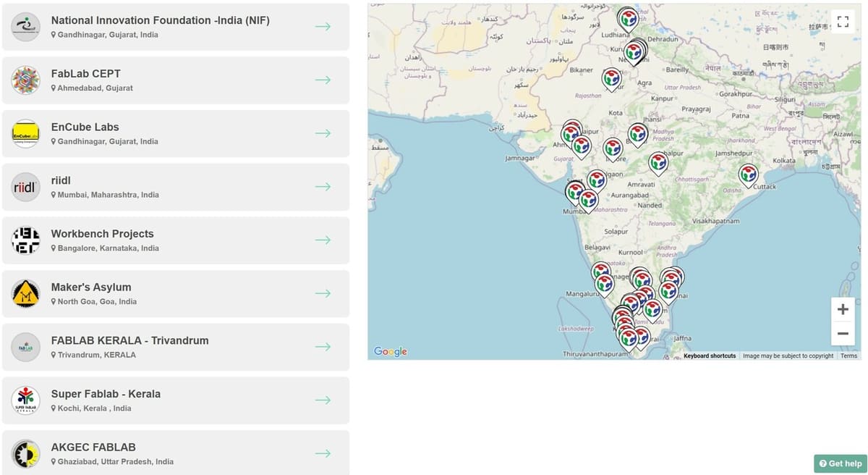Open the FabLab CEPT title link
The width and height of the screenshot is (868, 475).
pos(85,74)
